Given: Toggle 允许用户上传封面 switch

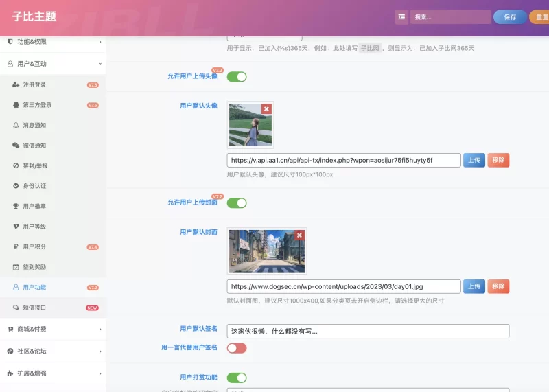Looking at the screenshot, I should (237, 203).
